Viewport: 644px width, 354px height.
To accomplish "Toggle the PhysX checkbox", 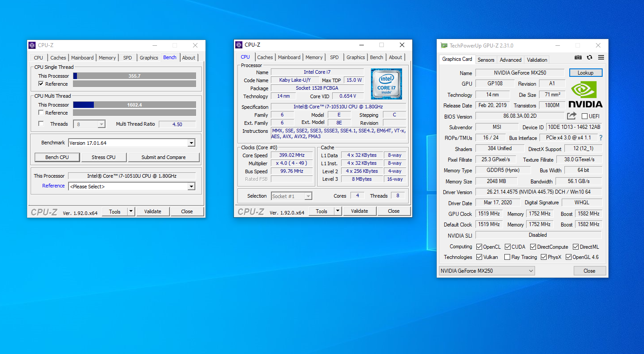I will point(543,257).
